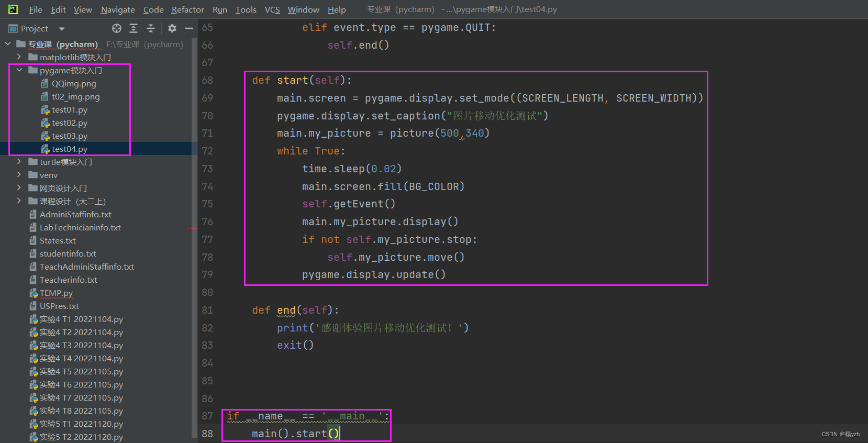Viewport: 868px width, 443px height.
Task: Click the Collapse All icon in Project toolbar
Action: pyautogui.click(x=151, y=28)
